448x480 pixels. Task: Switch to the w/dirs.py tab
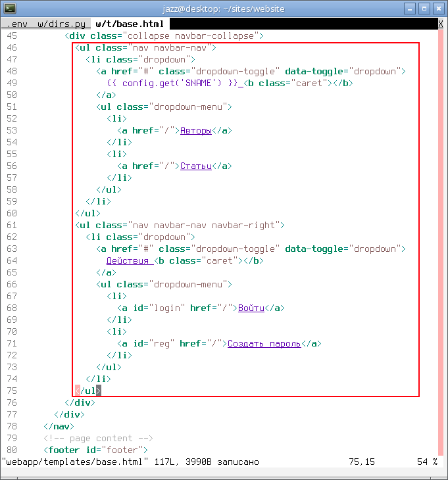[x=62, y=24]
